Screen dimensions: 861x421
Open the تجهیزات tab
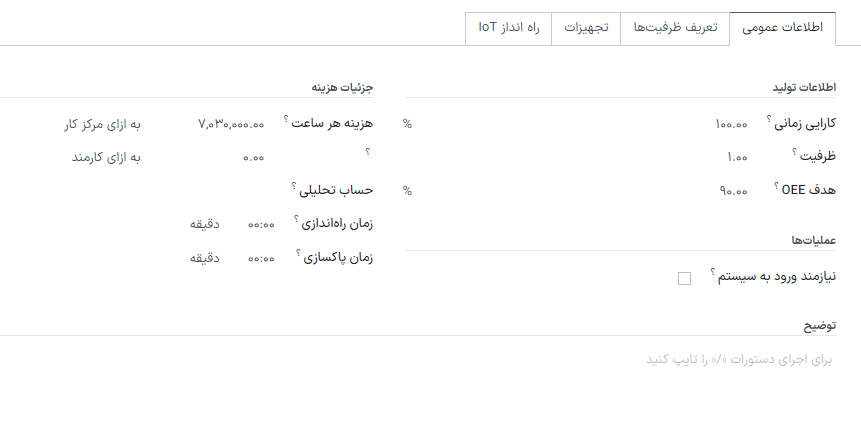point(586,28)
